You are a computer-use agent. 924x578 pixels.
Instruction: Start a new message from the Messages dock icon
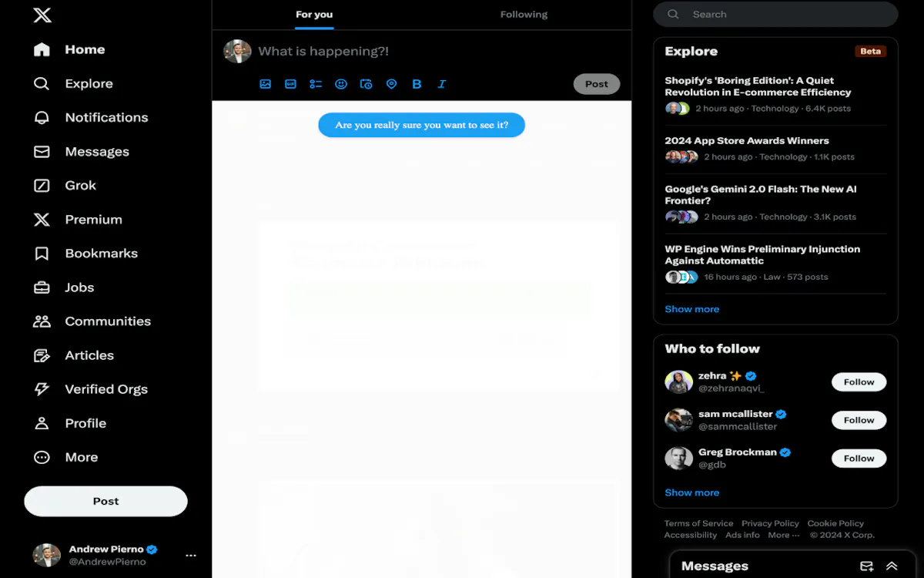866,566
